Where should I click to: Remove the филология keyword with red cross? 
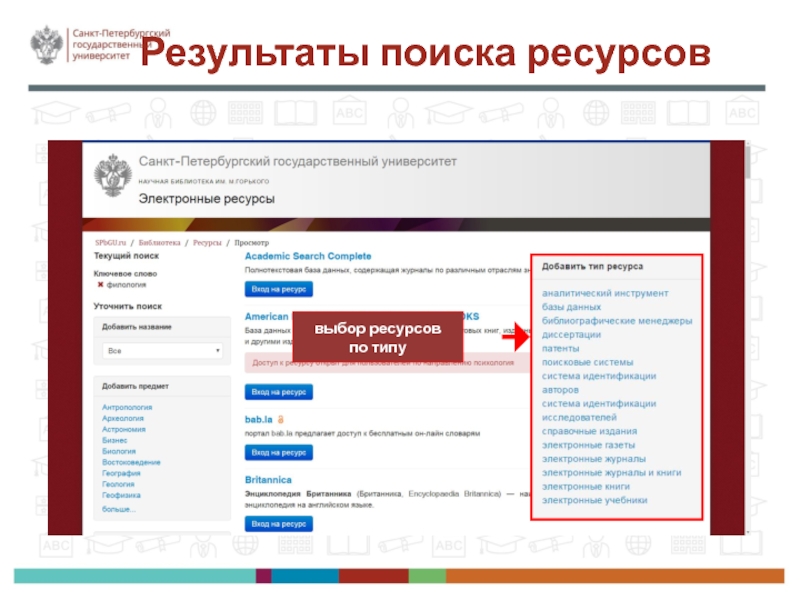(101, 285)
